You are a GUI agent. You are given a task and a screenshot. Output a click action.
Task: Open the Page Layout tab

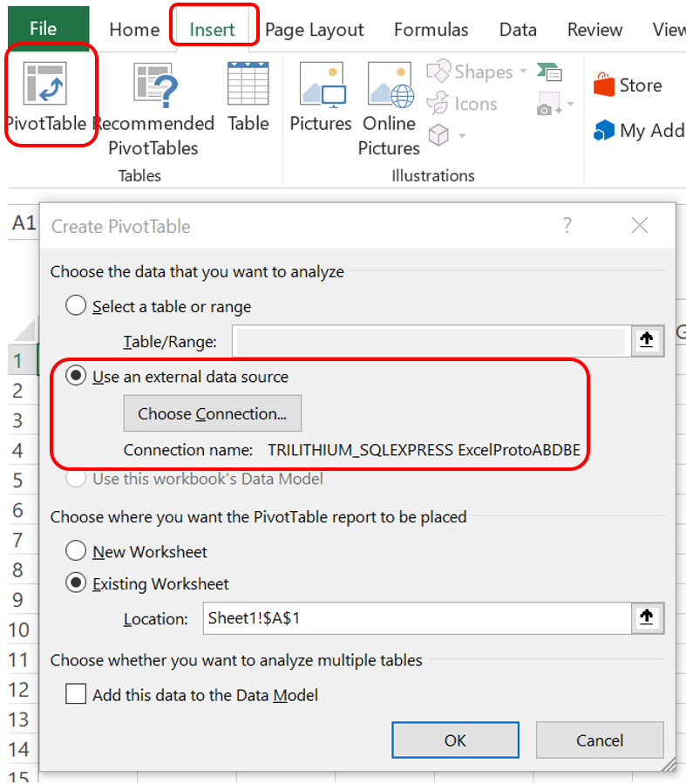pos(315,30)
